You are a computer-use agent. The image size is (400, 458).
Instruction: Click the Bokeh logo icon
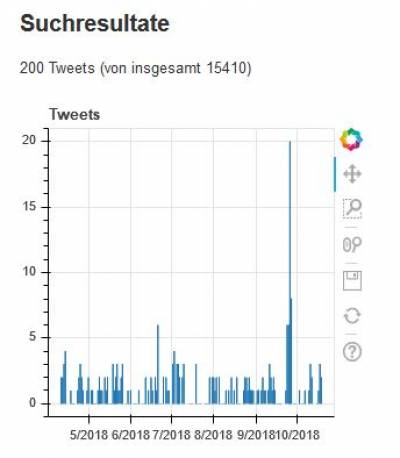point(351,139)
